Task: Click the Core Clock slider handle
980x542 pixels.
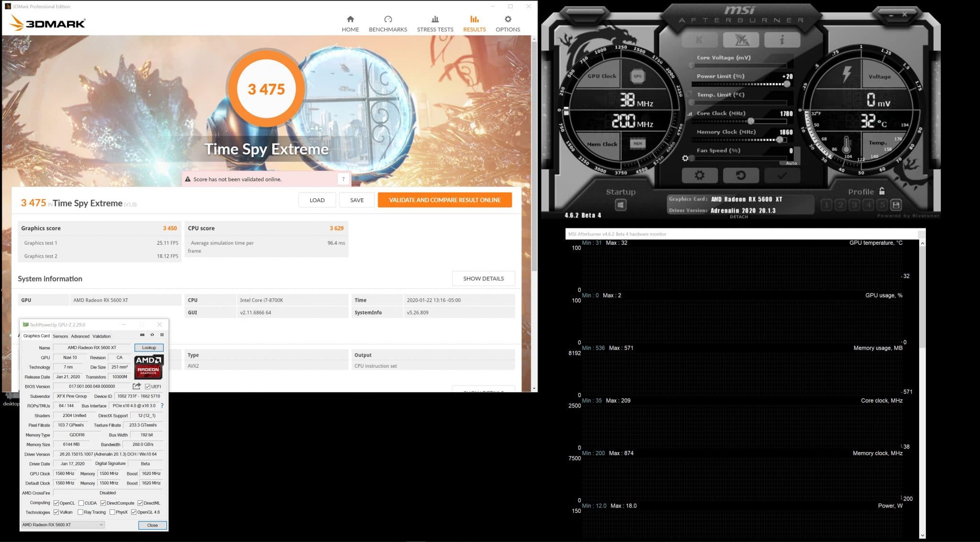Action: 751,121
